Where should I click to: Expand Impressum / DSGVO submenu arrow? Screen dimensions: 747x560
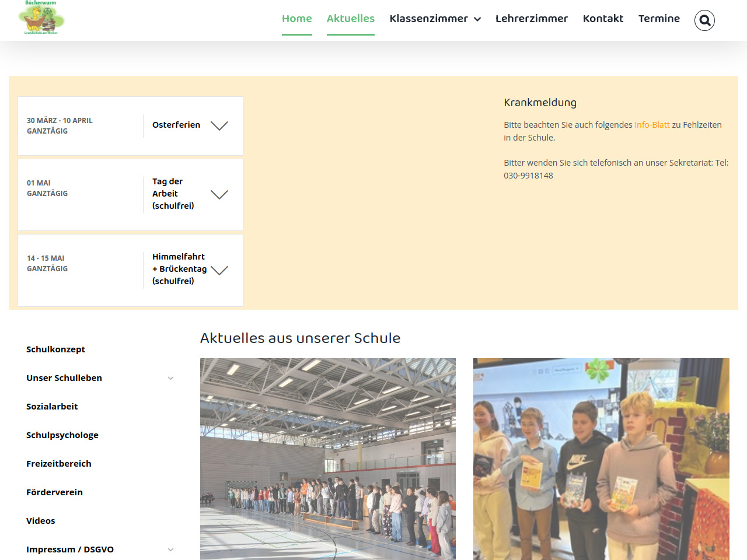(170, 549)
